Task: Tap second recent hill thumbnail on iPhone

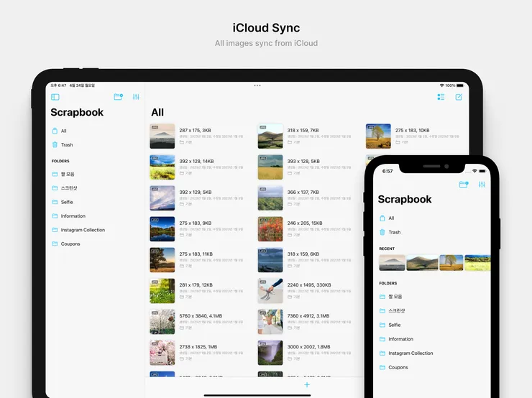Action: point(422,263)
